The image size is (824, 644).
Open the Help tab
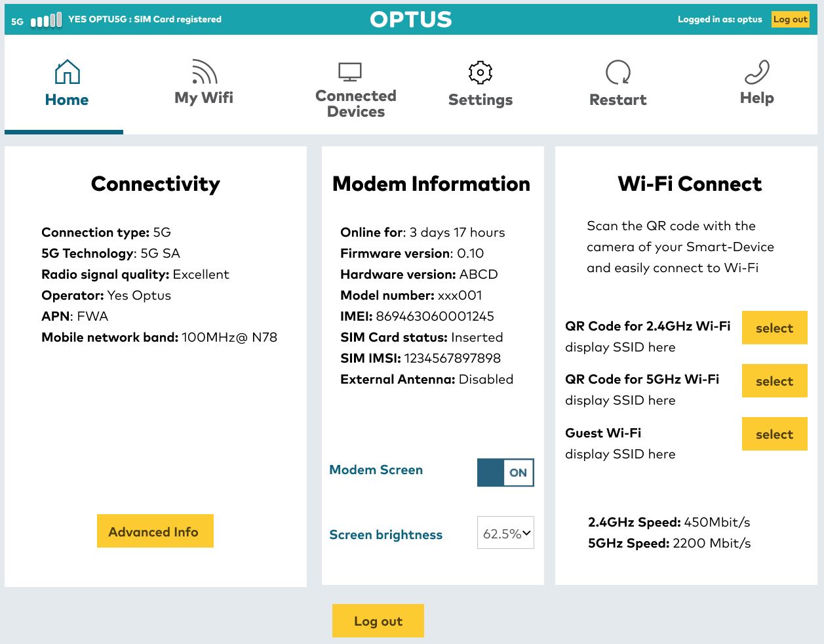(x=757, y=98)
